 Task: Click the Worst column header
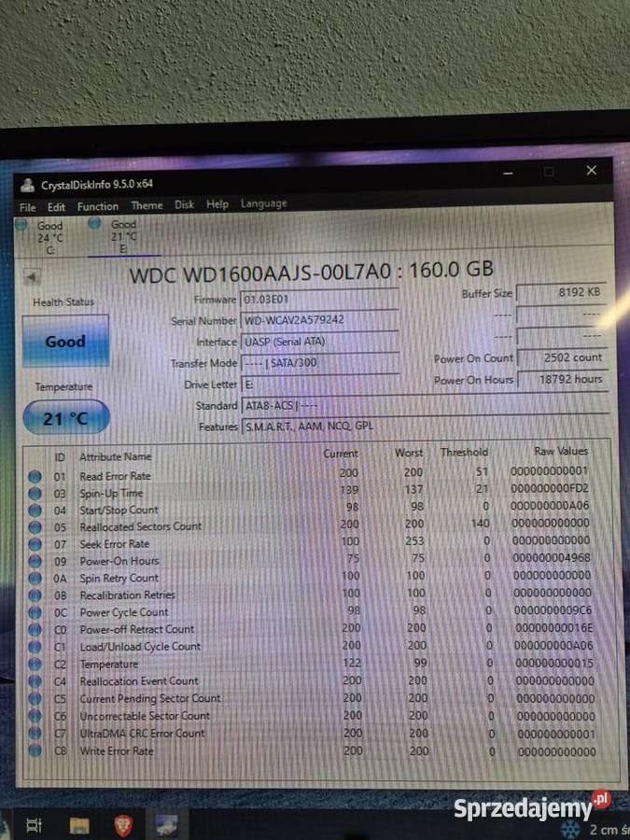click(x=409, y=453)
